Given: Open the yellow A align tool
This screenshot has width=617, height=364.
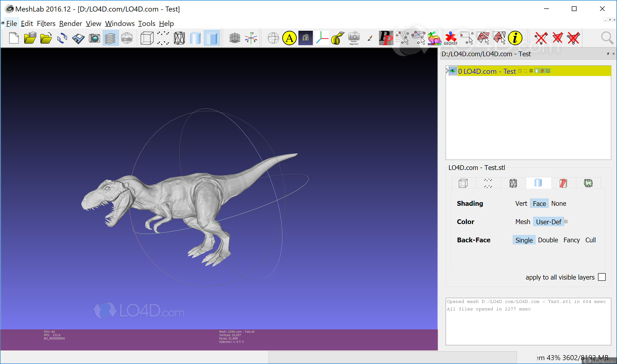Looking at the screenshot, I should [289, 38].
